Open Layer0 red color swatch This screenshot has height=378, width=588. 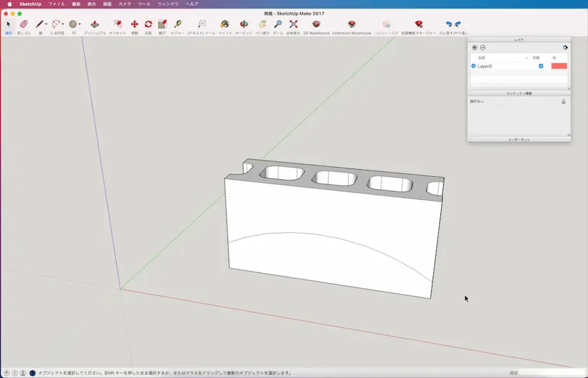point(559,66)
